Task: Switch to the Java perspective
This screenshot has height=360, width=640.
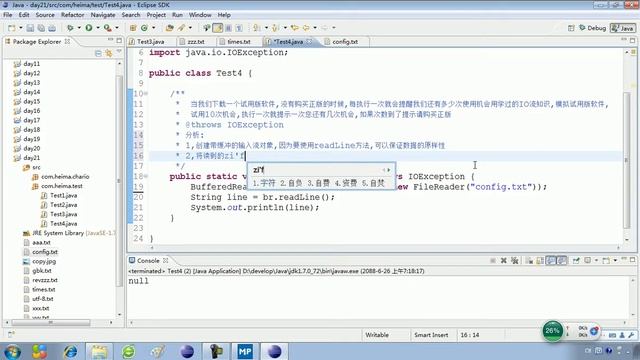Action: click(623, 28)
